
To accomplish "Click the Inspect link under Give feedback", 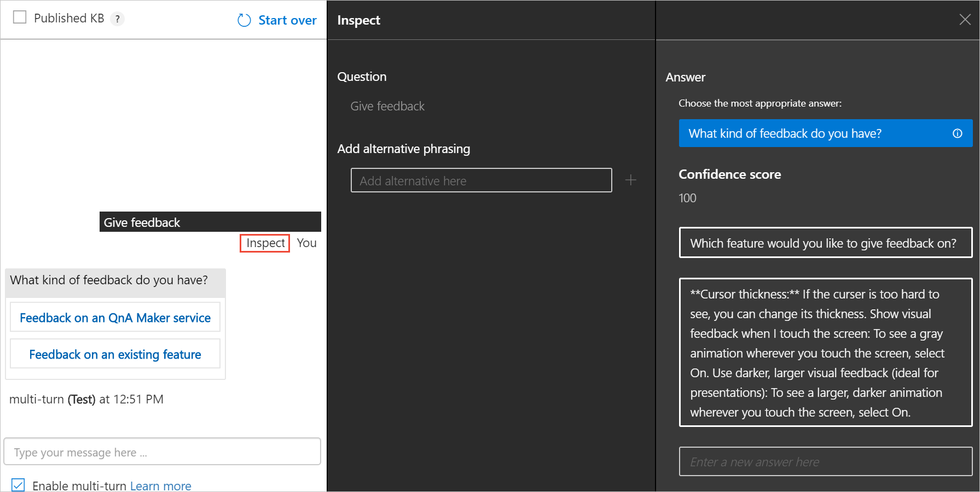I will coord(265,243).
